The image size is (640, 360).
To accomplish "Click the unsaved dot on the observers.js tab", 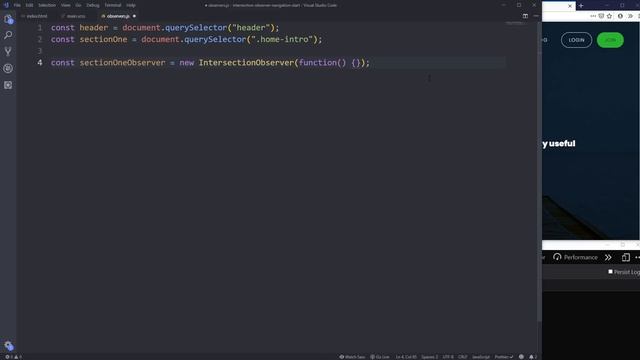I will coord(134,16).
